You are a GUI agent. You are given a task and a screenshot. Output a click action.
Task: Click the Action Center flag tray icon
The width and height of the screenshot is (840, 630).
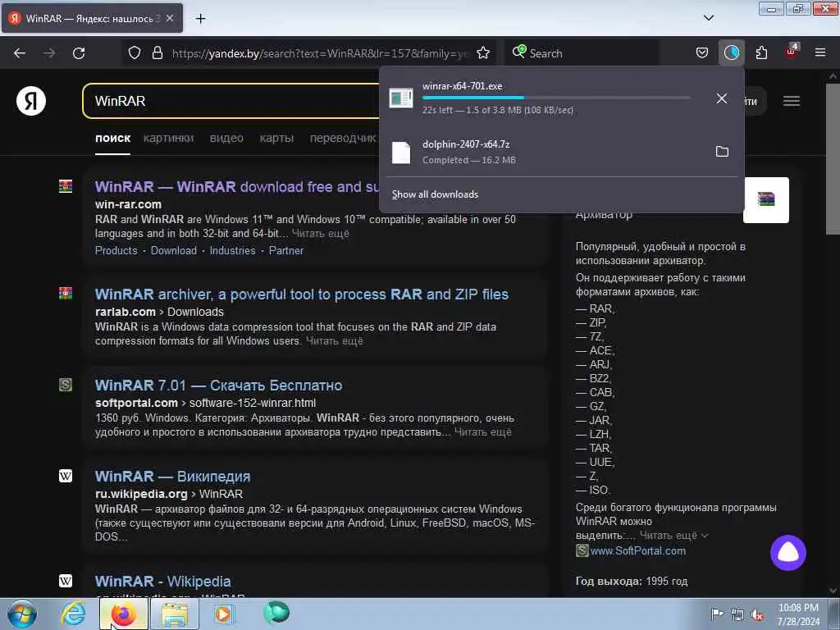point(716,614)
